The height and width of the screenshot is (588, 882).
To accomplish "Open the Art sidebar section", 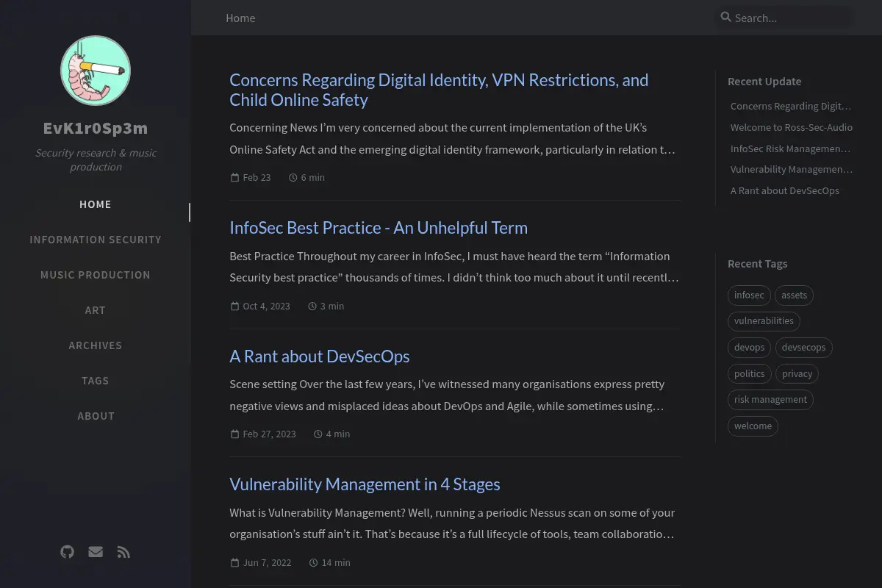I will [96, 310].
